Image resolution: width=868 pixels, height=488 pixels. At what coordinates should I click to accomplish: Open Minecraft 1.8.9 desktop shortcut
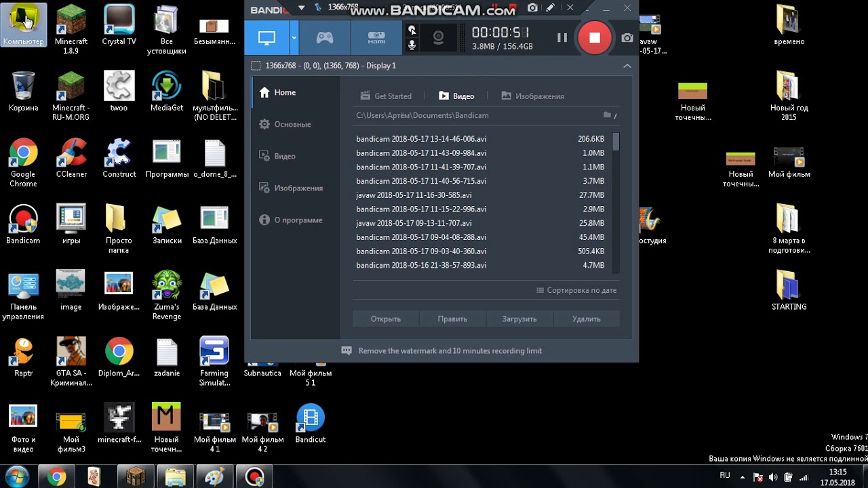pyautogui.click(x=71, y=30)
